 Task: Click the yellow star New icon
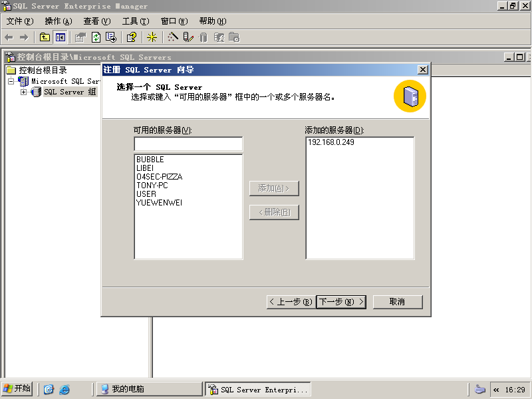(x=152, y=37)
